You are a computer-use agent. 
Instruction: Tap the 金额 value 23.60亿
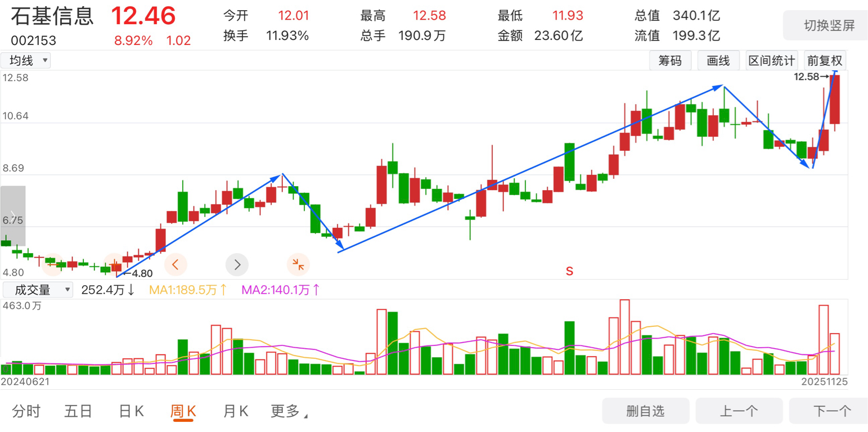click(x=559, y=36)
